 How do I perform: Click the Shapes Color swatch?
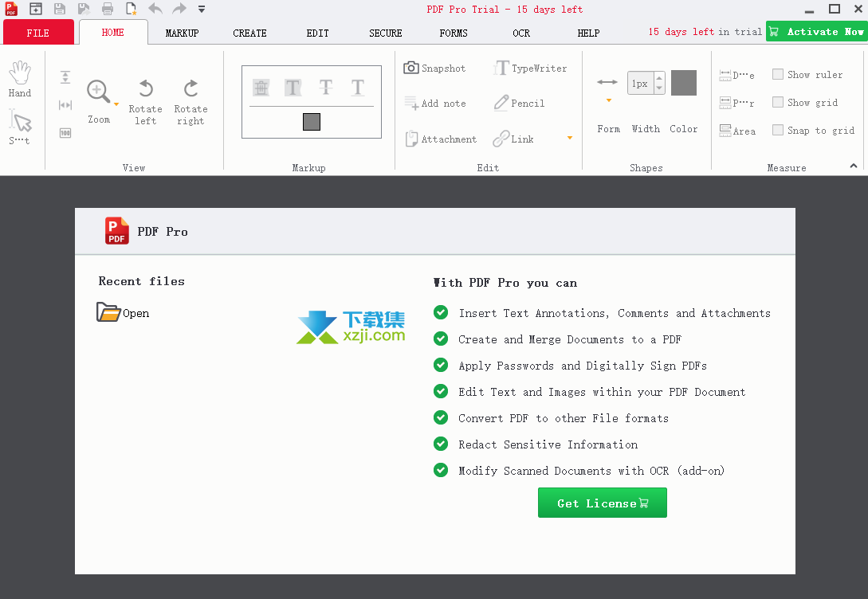(x=684, y=83)
